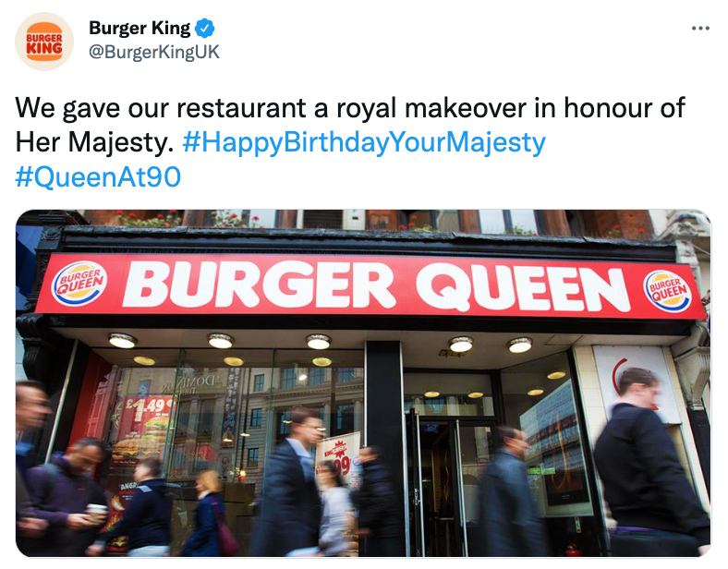Screen dimensions: 728x569
Task: Open the three-dot more options menu
Action: (700, 29)
